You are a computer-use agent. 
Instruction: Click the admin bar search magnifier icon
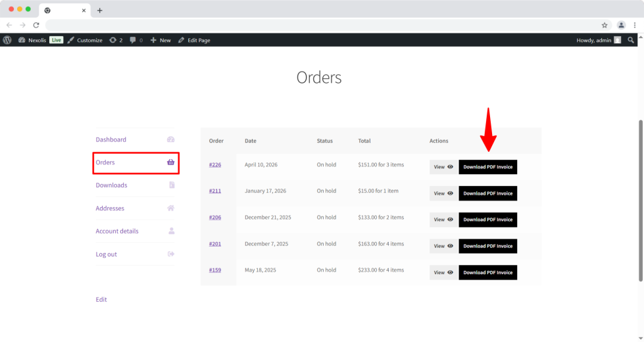[631, 40]
